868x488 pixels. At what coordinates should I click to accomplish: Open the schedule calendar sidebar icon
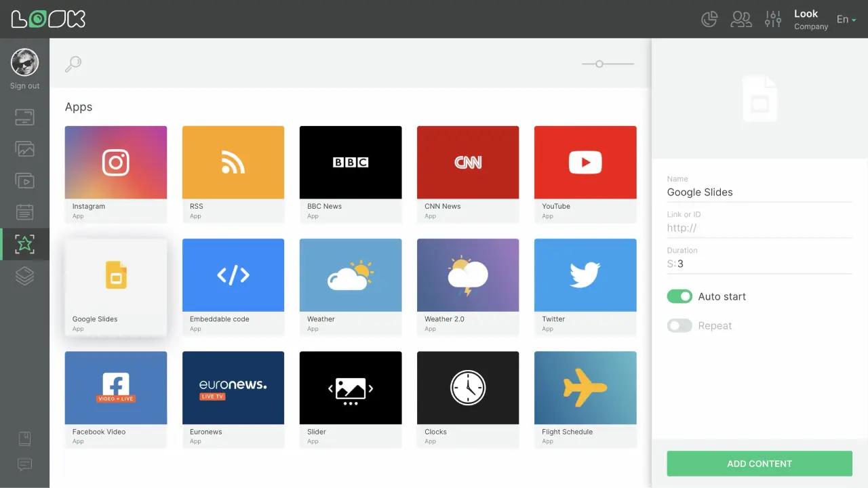(x=24, y=212)
